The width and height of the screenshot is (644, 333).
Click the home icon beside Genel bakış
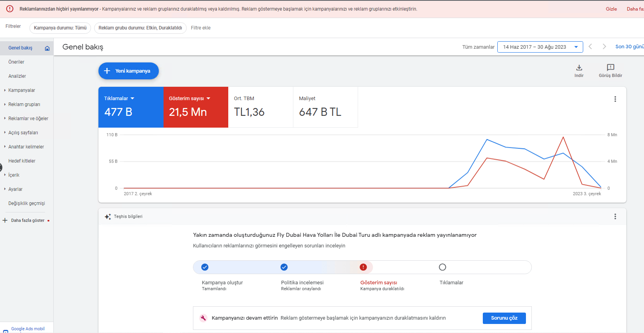[x=47, y=48]
